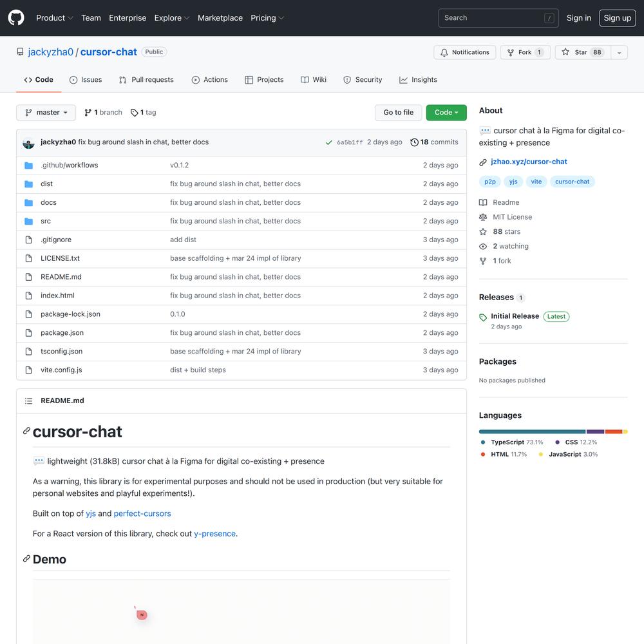Switch to the Projects tab
Image resolution: width=644 pixels, height=644 pixels.
[x=264, y=80]
